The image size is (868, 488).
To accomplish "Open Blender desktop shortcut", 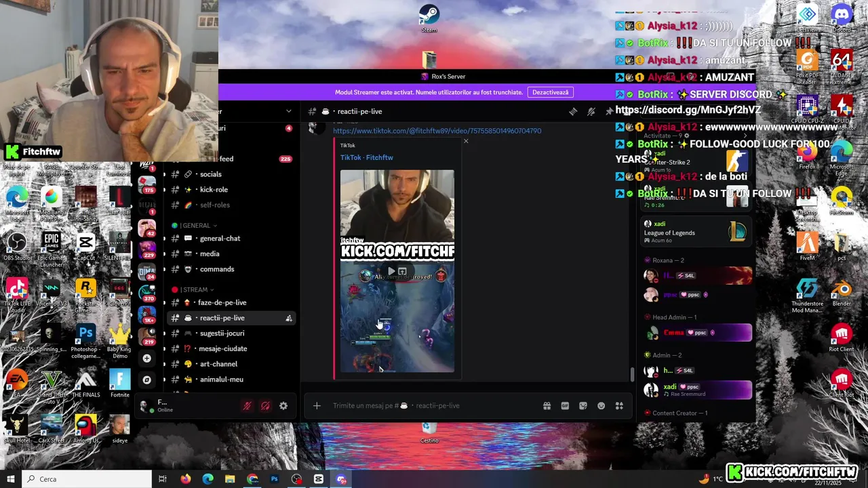I will coord(842,292).
